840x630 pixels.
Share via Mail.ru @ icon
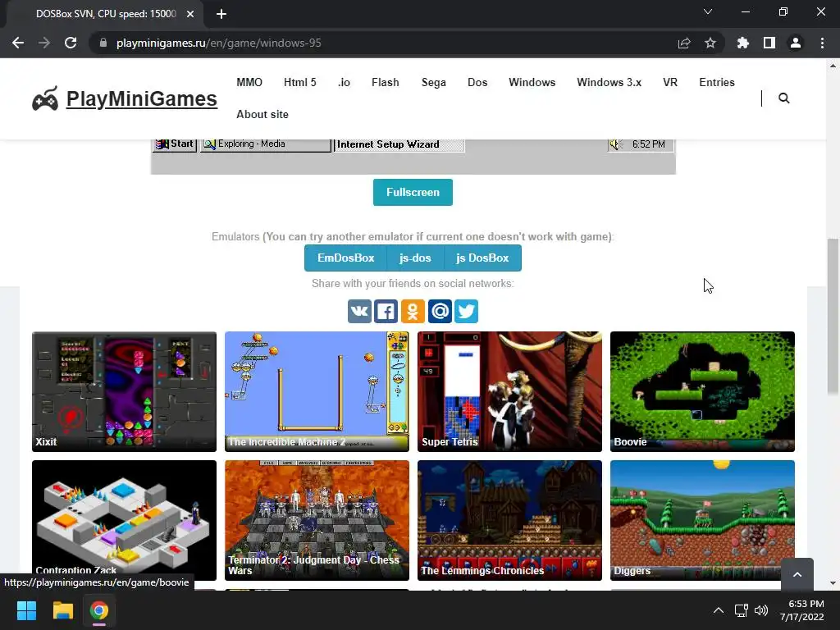pos(440,311)
